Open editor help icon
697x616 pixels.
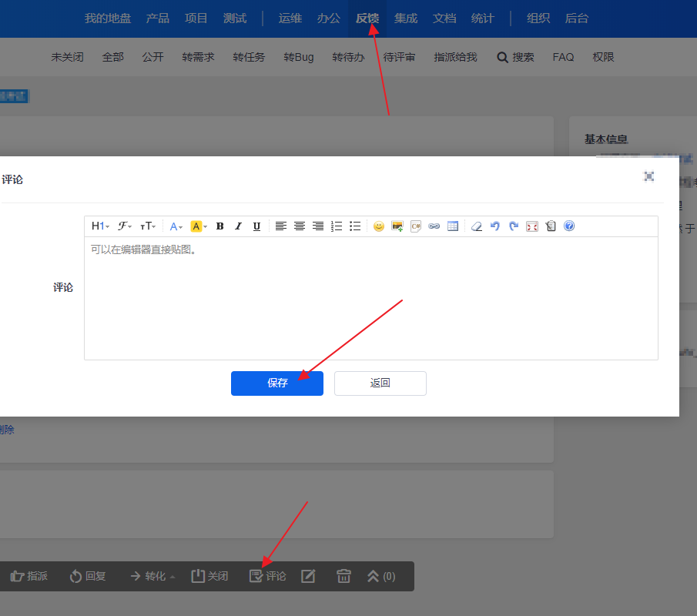569,226
